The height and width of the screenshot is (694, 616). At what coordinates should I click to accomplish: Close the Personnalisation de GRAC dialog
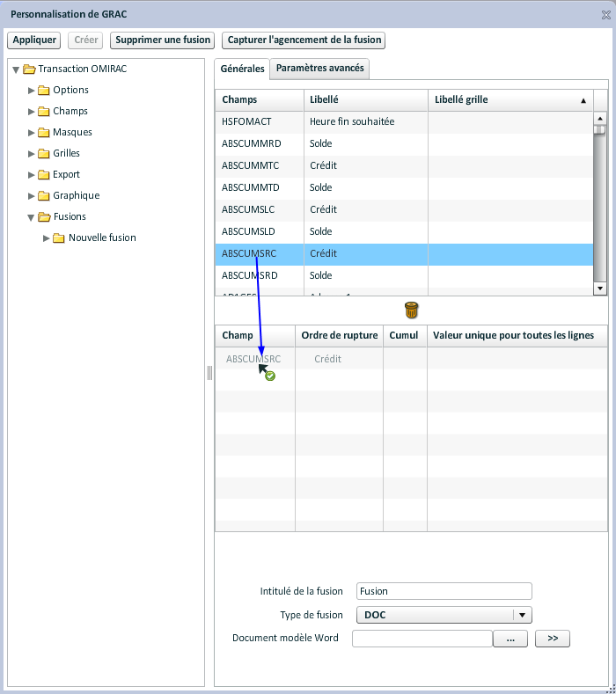tap(605, 15)
